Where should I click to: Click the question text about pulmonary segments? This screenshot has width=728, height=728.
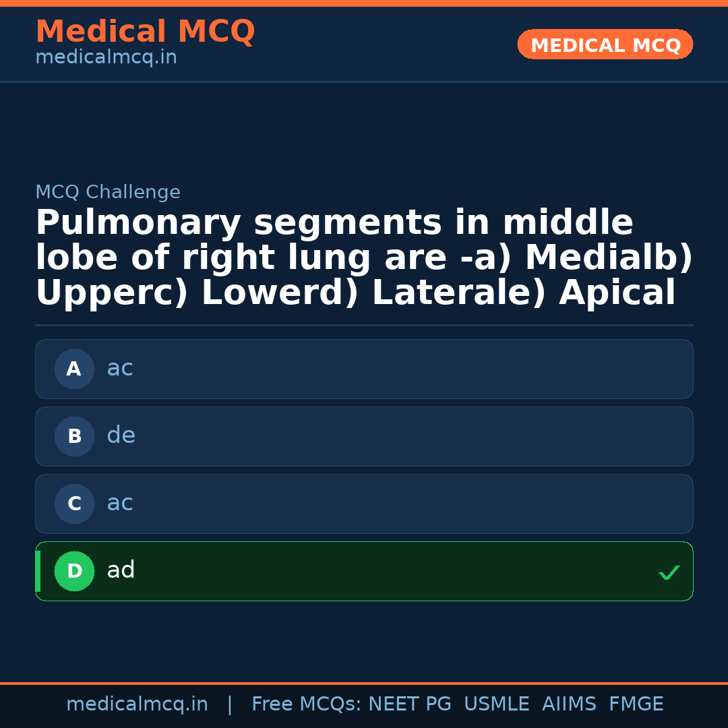point(364,256)
